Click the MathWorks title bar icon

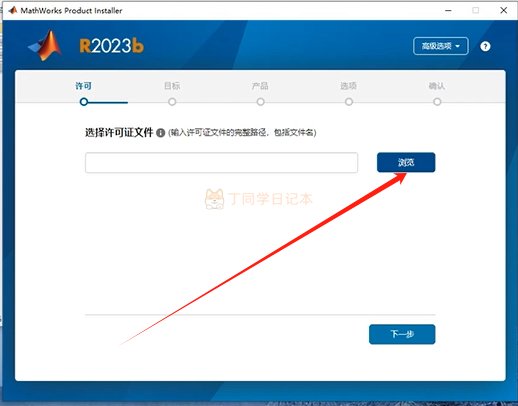[x=13, y=10]
